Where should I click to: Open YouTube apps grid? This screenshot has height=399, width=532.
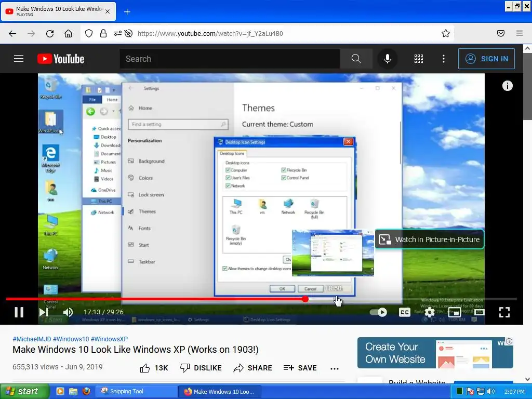pyautogui.click(x=419, y=59)
